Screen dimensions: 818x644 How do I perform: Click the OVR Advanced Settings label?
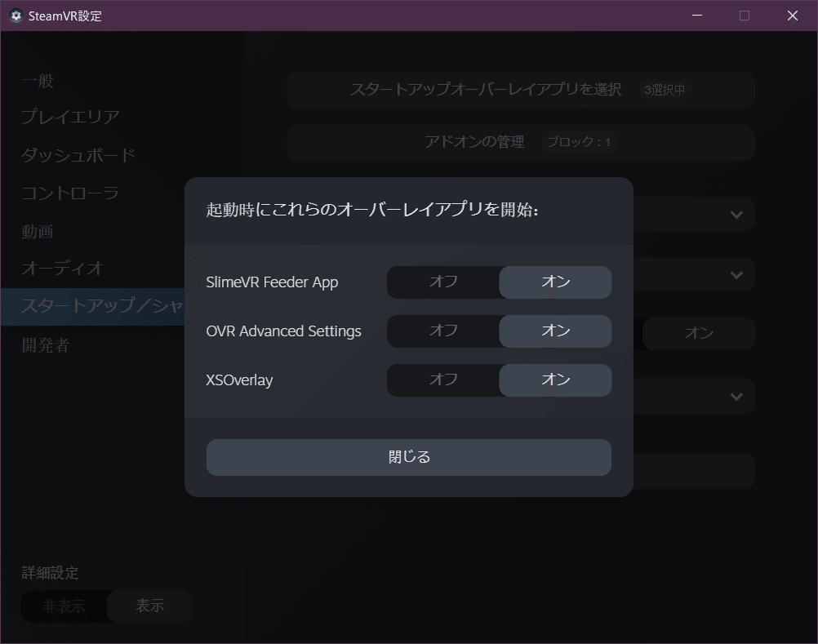coord(283,331)
